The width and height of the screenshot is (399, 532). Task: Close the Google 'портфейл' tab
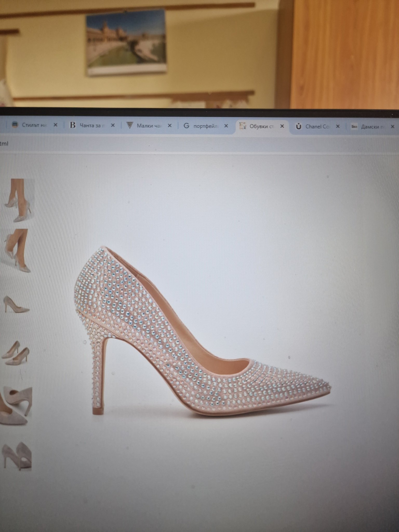(226, 126)
